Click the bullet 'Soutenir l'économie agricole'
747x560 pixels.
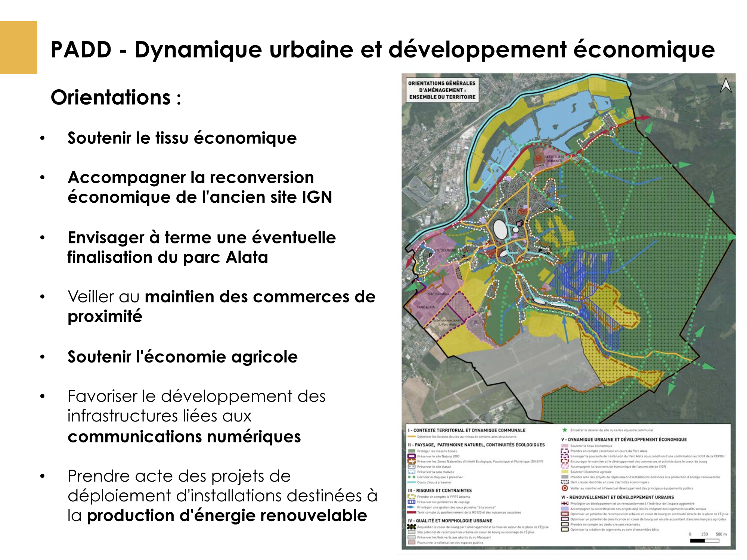pos(183,357)
